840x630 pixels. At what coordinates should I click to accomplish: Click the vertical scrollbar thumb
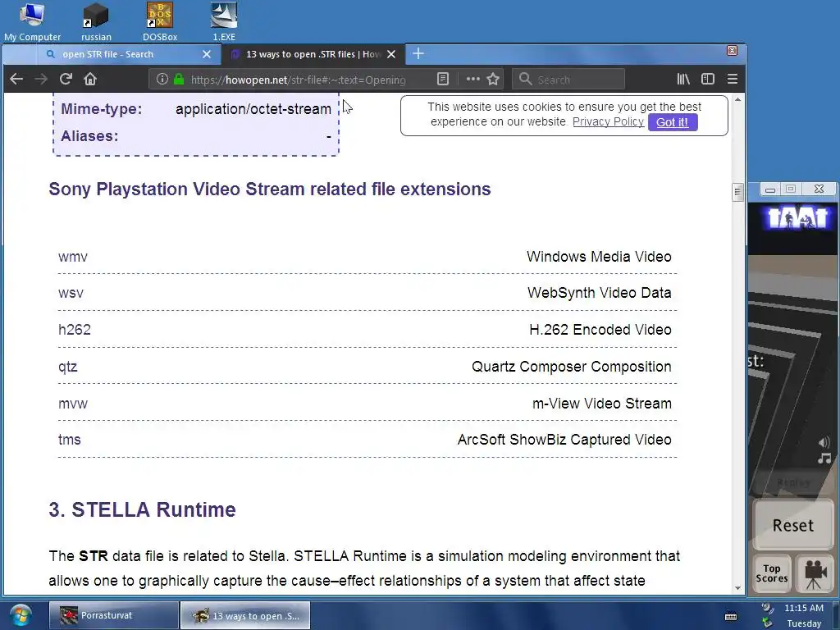[737, 192]
